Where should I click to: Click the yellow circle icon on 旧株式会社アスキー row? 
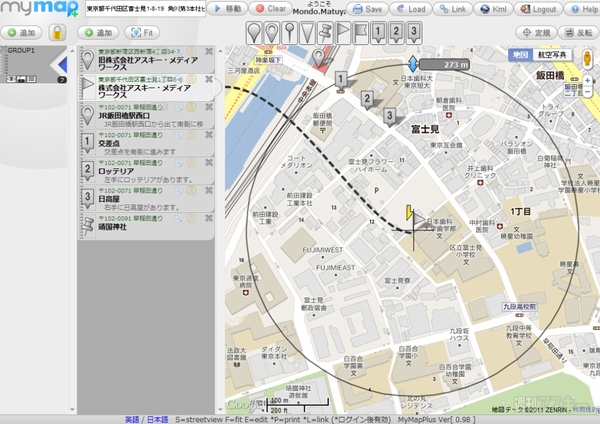(x=191, y=51)
